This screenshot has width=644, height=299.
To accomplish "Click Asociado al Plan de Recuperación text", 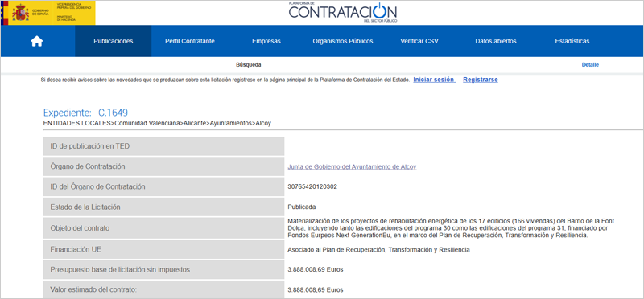I will click(x=378, y=249).
